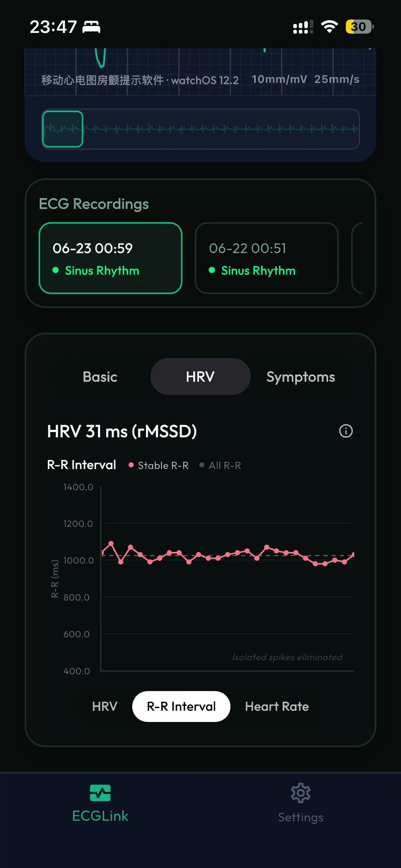
Task: Tap the Wi-Fi status icon
Action: pos(329,26)
